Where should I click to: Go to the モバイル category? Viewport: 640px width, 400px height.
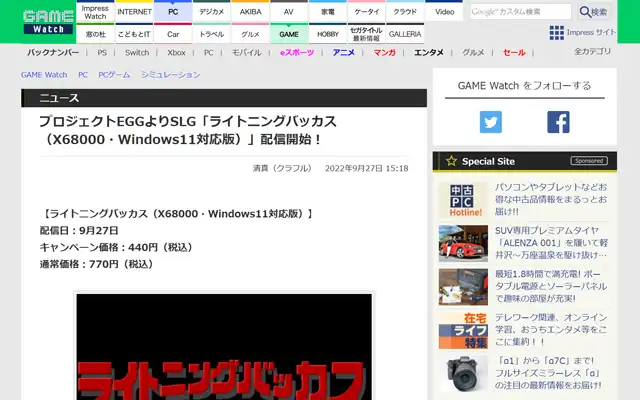tap(247, 52)
